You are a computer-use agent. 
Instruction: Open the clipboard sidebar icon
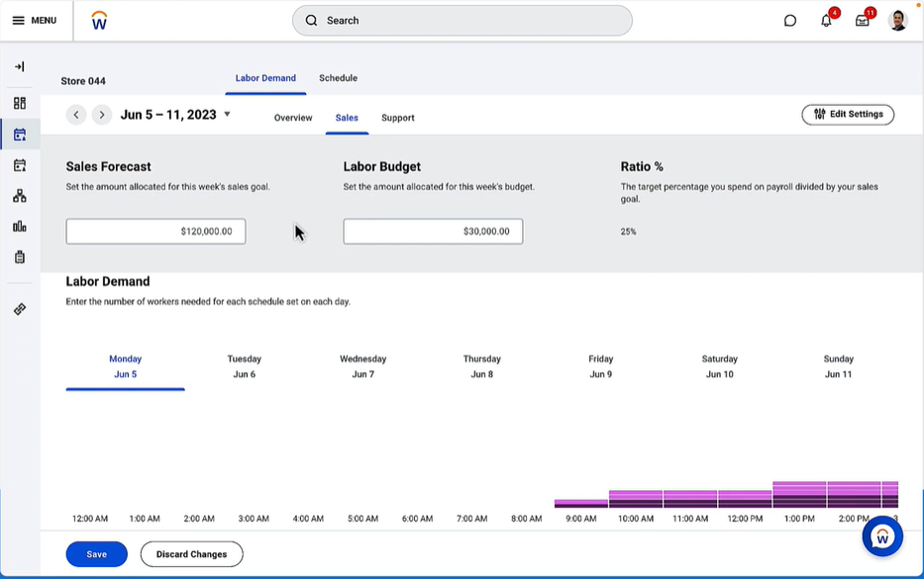pos(20,257)
